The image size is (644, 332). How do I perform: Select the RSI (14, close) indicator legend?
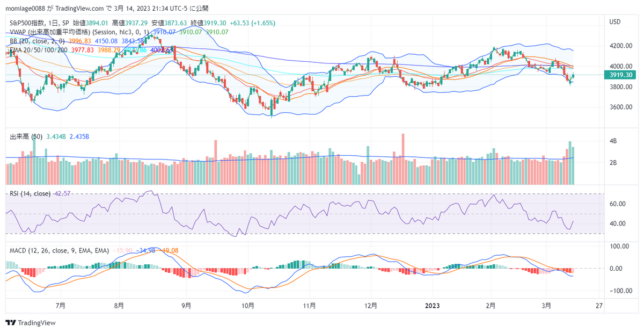coord(31,193)
